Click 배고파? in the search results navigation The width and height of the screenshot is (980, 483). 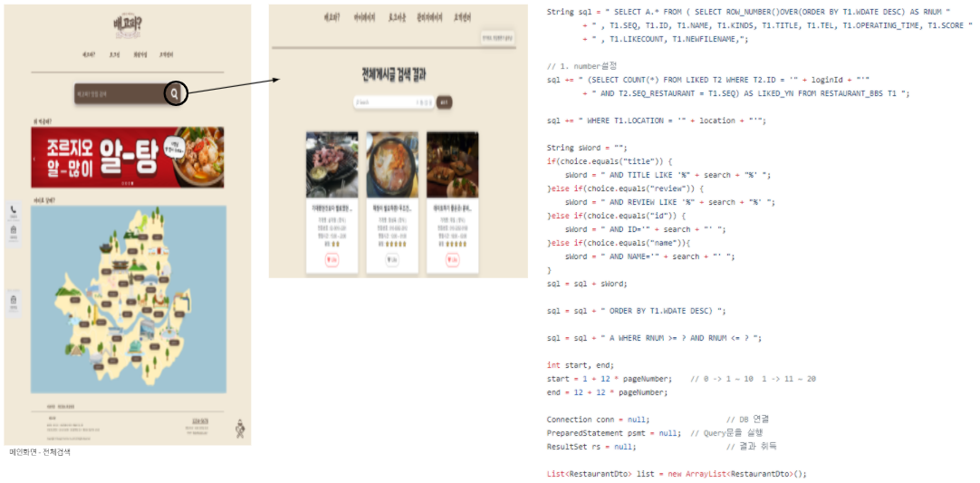tap(331, 17)
